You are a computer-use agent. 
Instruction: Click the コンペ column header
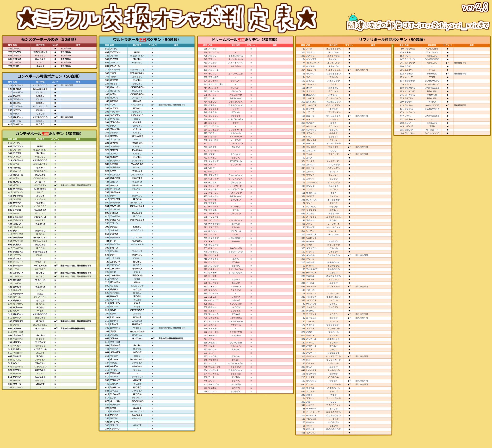coord(55,82)
